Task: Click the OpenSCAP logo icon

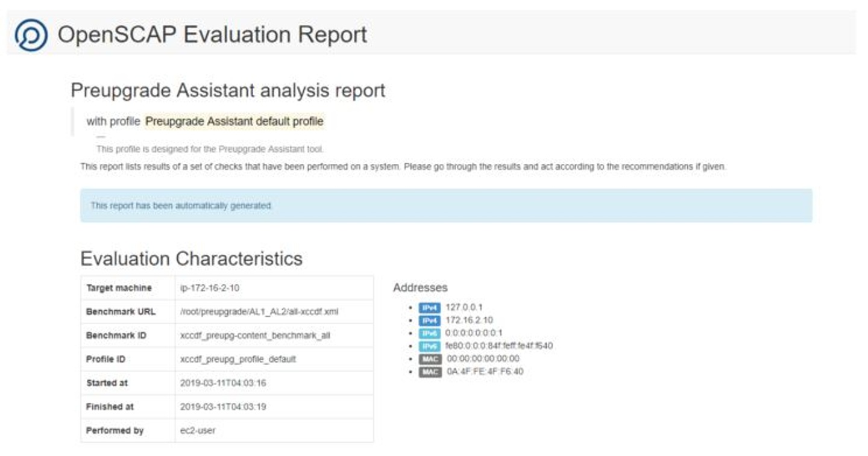Action: 31,35
